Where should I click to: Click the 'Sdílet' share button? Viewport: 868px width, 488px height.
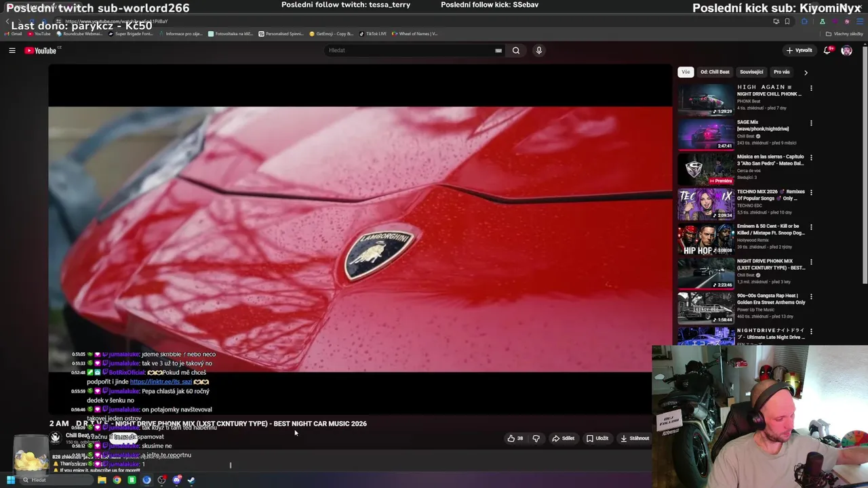coord(563,439)
